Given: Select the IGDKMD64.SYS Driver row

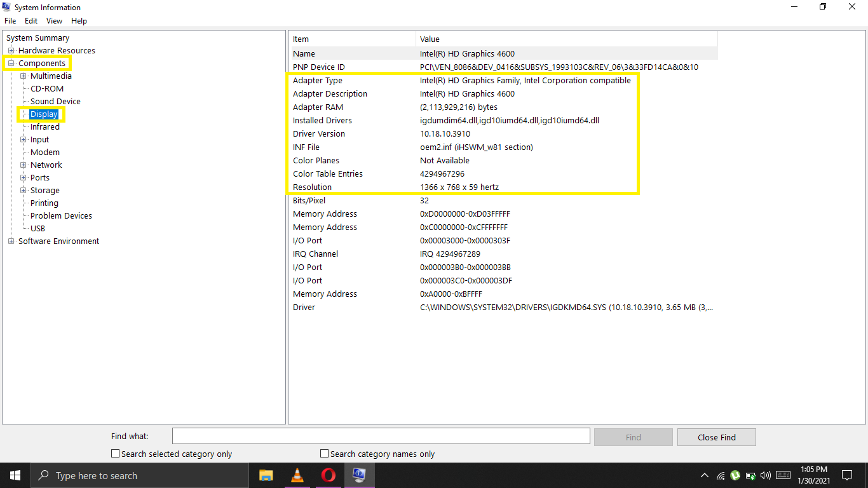Looking at the screenshot, I should (x=504, y=308).
